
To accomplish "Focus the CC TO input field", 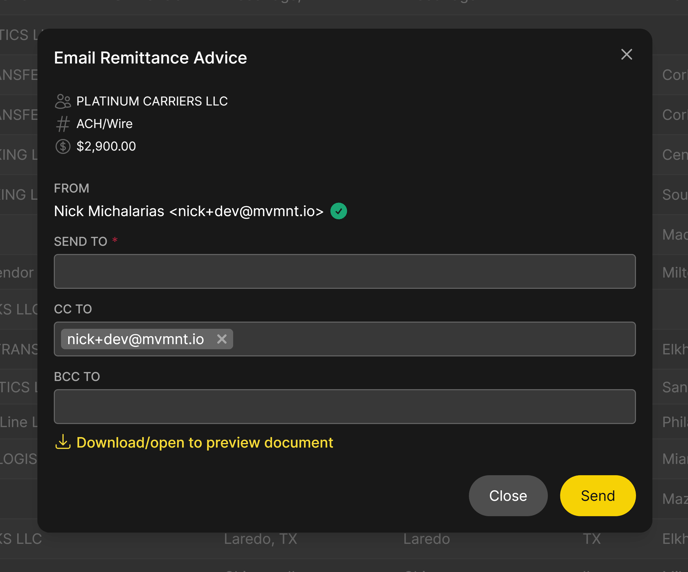I will [x=344, y=339].
